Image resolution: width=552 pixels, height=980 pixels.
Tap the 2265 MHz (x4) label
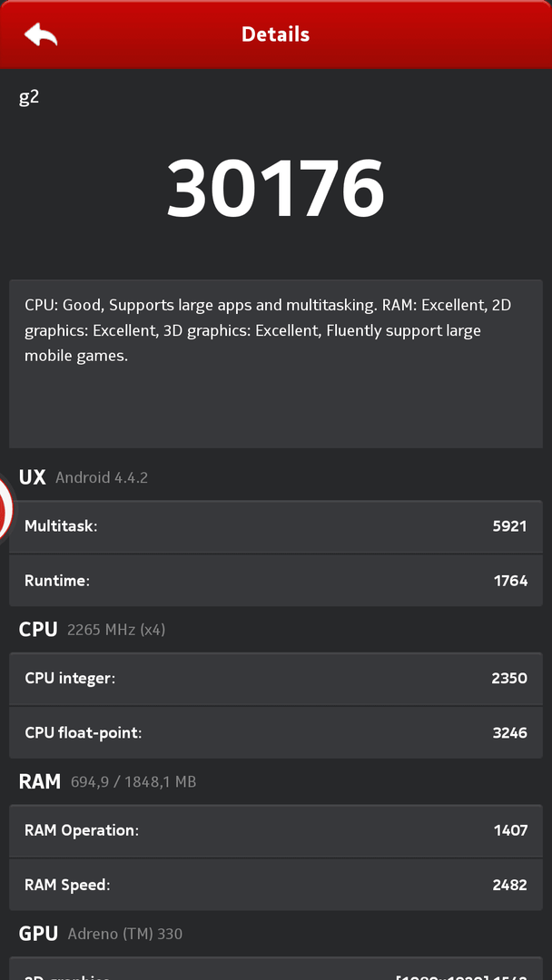[116, 629]
